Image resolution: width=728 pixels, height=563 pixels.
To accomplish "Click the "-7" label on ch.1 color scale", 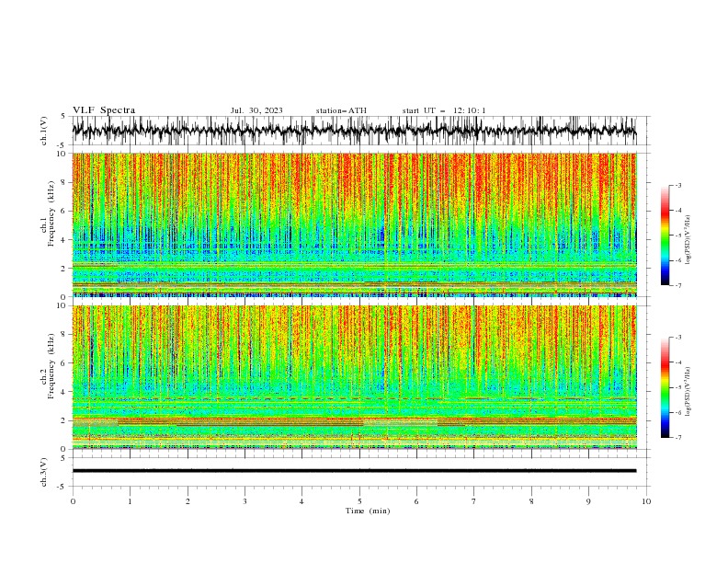I will coord(678,286).
